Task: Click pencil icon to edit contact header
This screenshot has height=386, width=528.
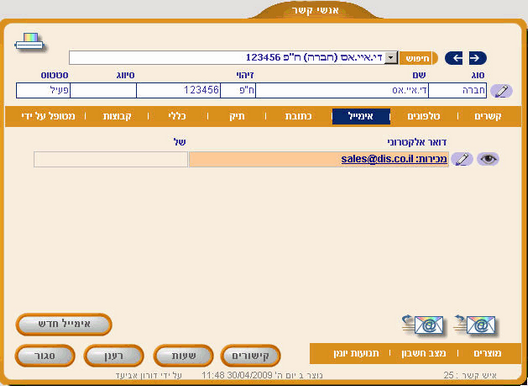Action: click(x=501, y=91)
